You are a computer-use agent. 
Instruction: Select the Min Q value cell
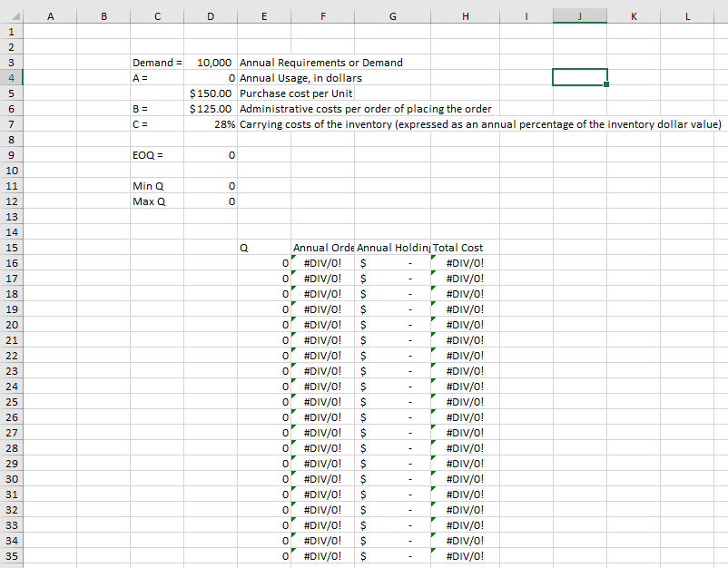coord(211,186)
